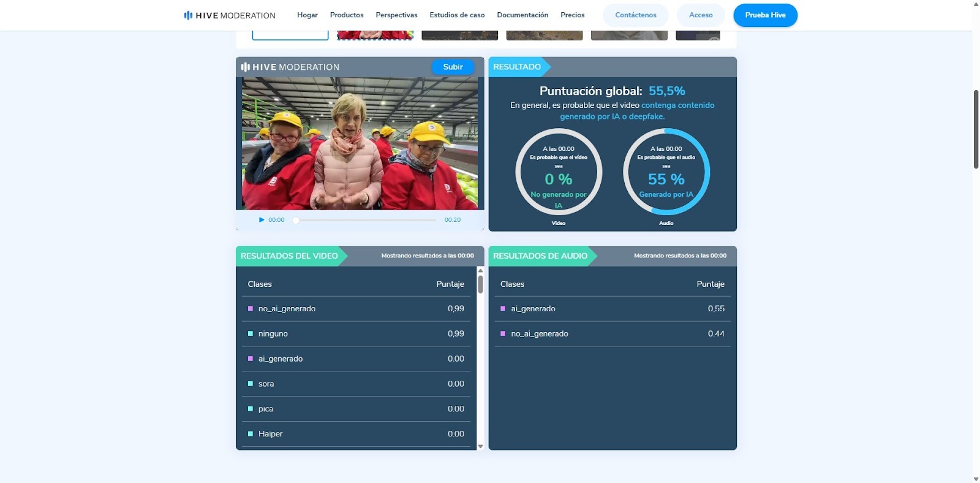The width and height of the screenshot is (980, 483).
Task: Open the Documentación menu item
Action: (522, 15)
